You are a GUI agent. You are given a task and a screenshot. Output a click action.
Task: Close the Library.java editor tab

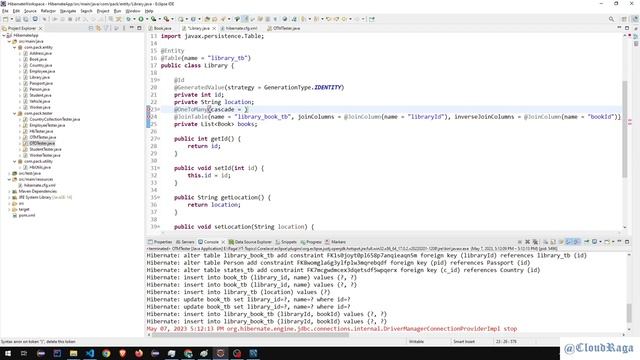(214, 29)
